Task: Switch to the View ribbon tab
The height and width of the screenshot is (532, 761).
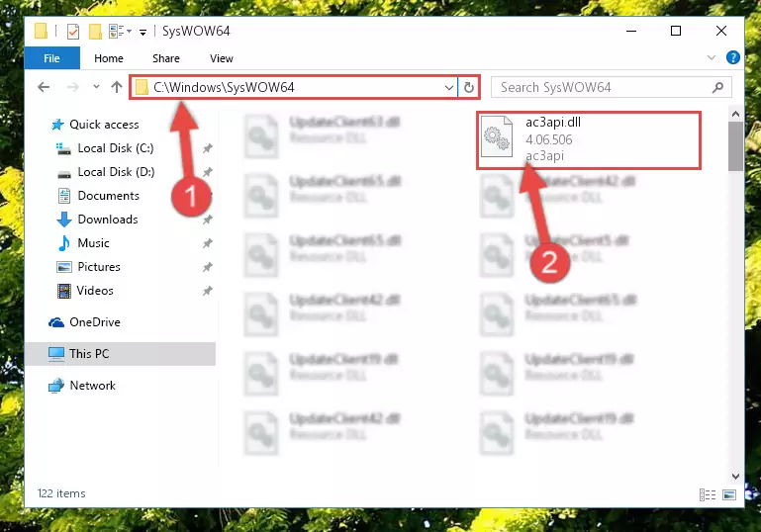Action: pyautogui.click(x=222, y=58)
